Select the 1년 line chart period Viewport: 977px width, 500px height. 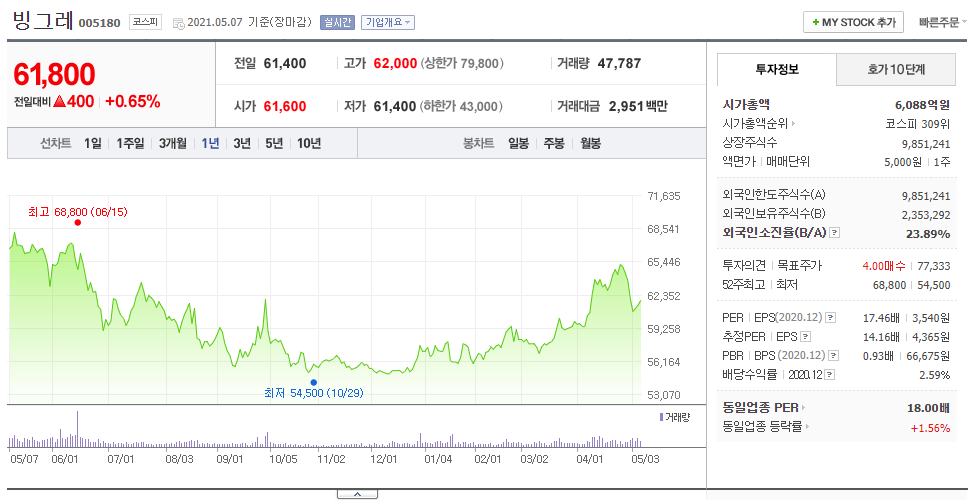click(x=210, y=143)
